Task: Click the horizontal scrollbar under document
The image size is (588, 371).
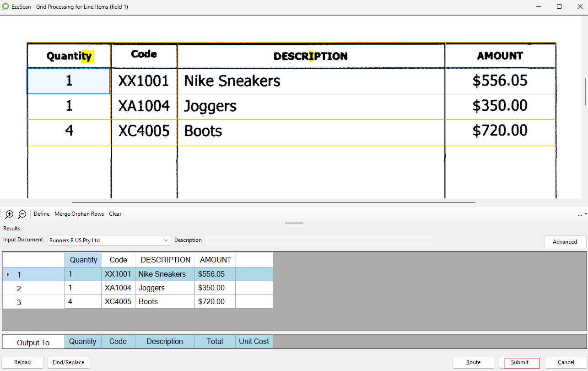Action: point(273,202)
